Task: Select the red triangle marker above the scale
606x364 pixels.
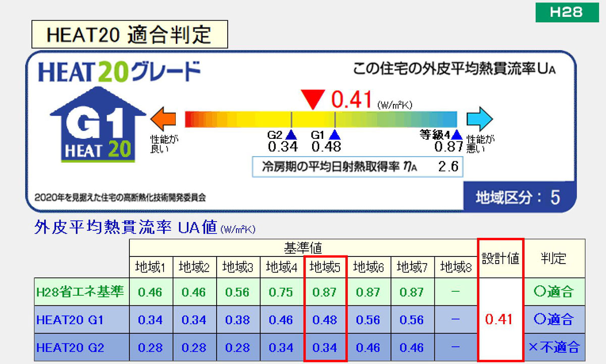Action: (313, 98)
